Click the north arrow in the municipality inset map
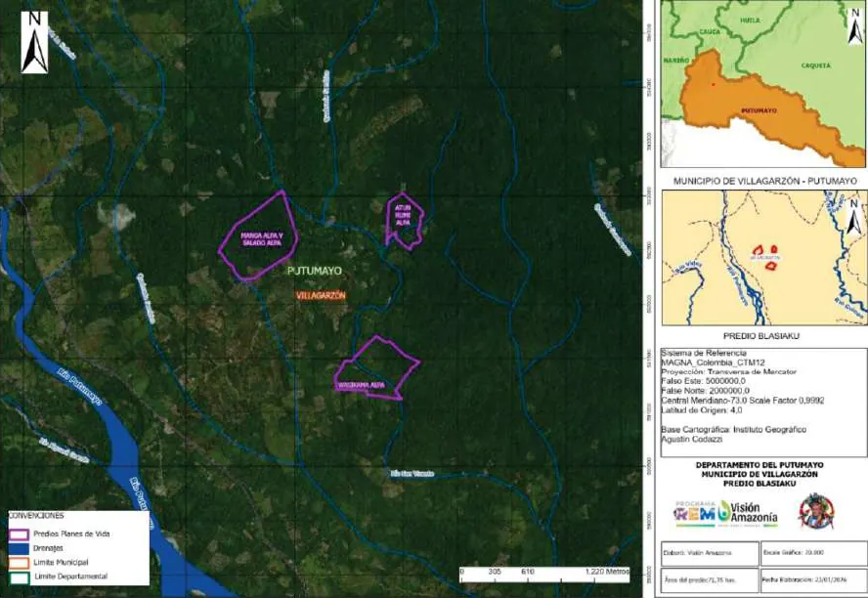Image resolution: width=868 pixels, height=598 pixels. click(854, 217)
